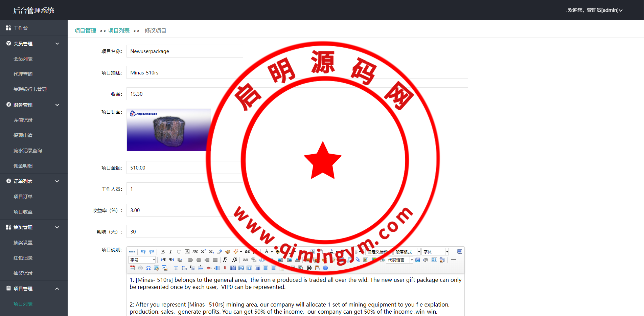
Task: Click the Center align icon
Action: click(199, 260)
